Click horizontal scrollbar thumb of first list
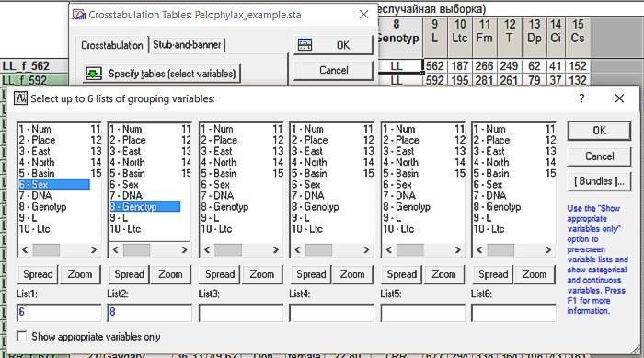 [x=46, y=250]
